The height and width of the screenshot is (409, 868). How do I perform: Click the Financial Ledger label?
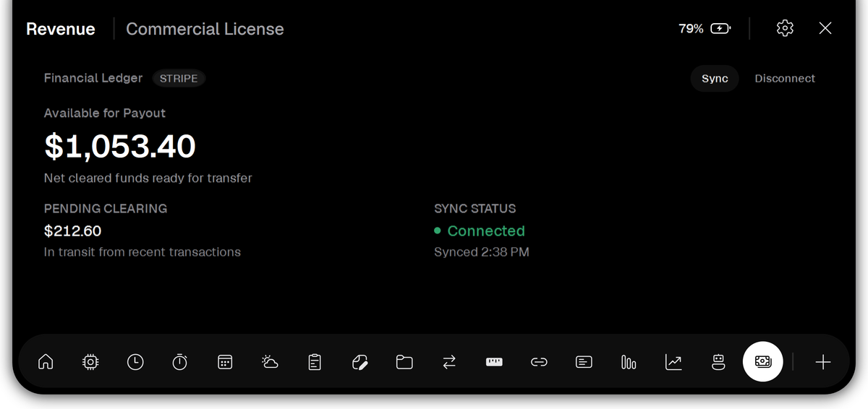tap(93, 78)
